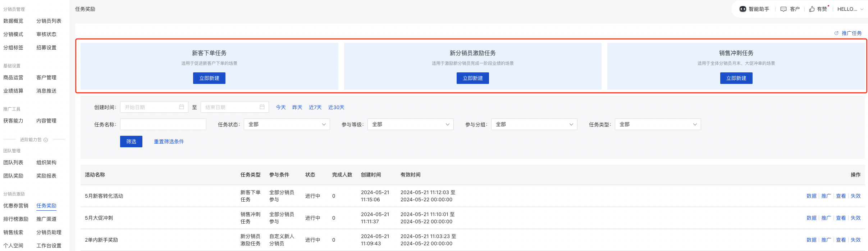Open the 参与等级 dropdown

click(411, 124)
